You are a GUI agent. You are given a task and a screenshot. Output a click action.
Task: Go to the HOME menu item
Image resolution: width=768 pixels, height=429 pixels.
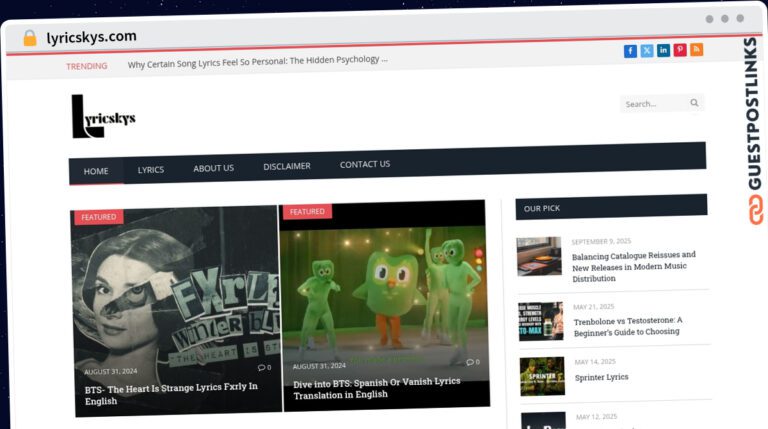coord(96,171)
